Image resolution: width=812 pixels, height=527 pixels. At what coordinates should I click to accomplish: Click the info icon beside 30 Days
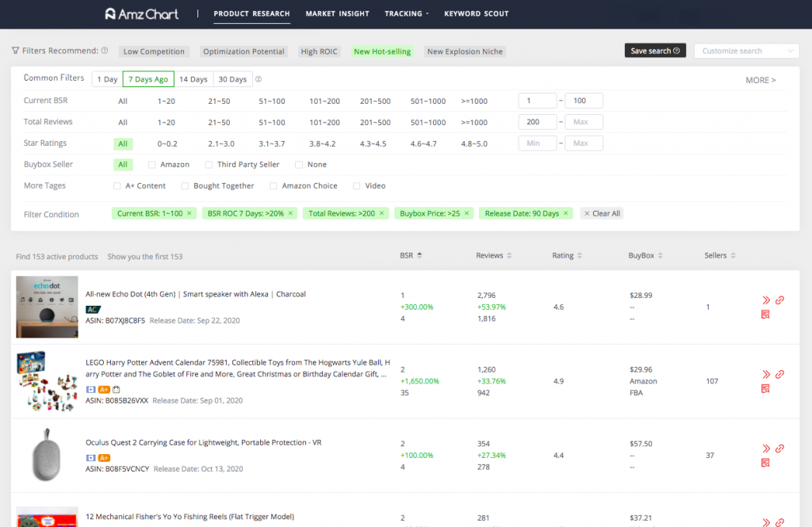tap(259, 79)
